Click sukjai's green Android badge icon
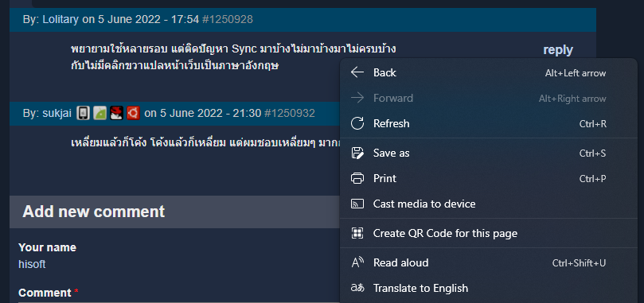Viewport: 644px width, 303px height. pos(100,113)
